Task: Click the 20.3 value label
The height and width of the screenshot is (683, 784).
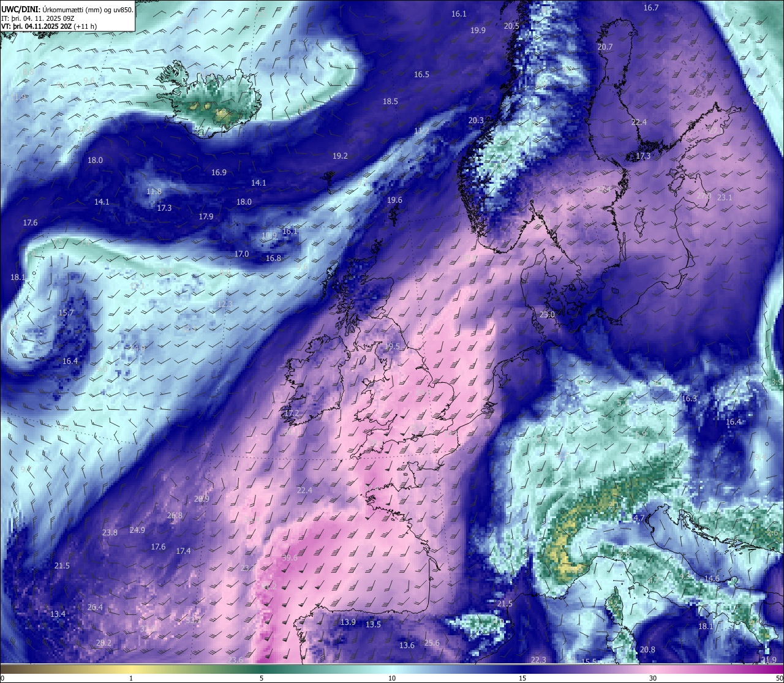Action: tap(476, 121)
